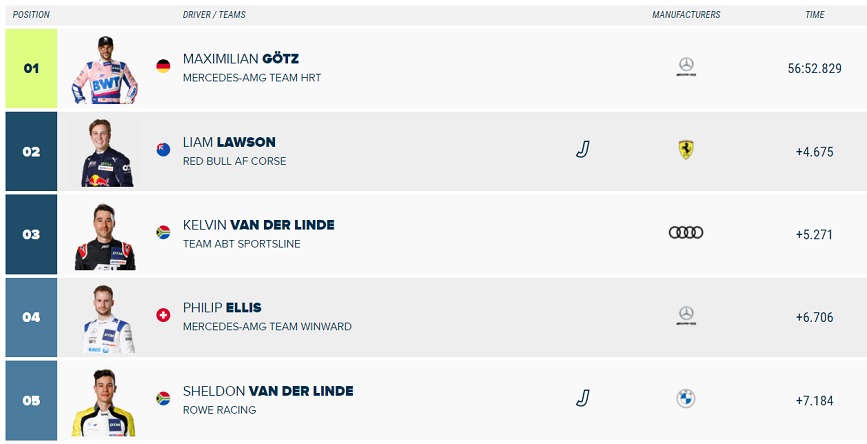Screen dimensions: 867x444
Task: Click the junior J icon in Lawson's row
Action: pos(582,149)
